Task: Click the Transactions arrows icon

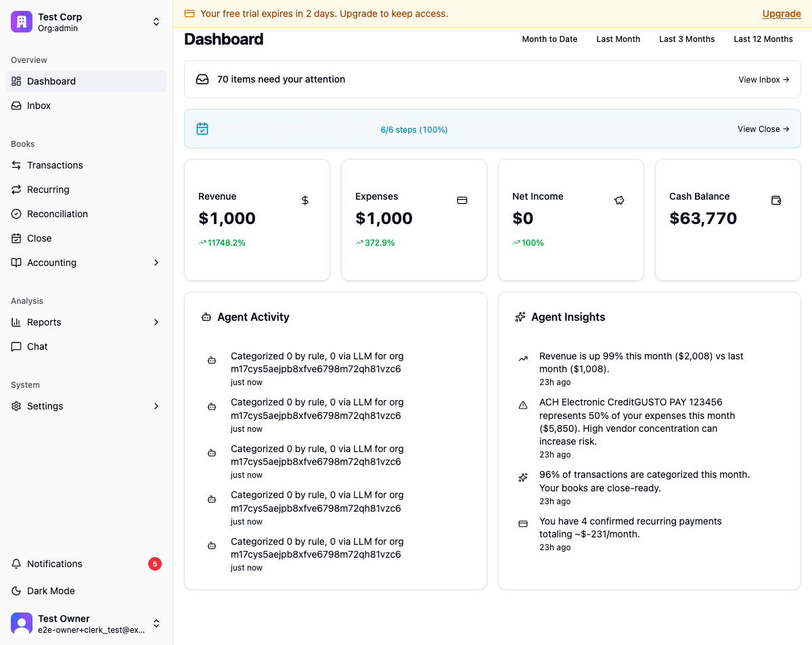Action: click(16, 165)
